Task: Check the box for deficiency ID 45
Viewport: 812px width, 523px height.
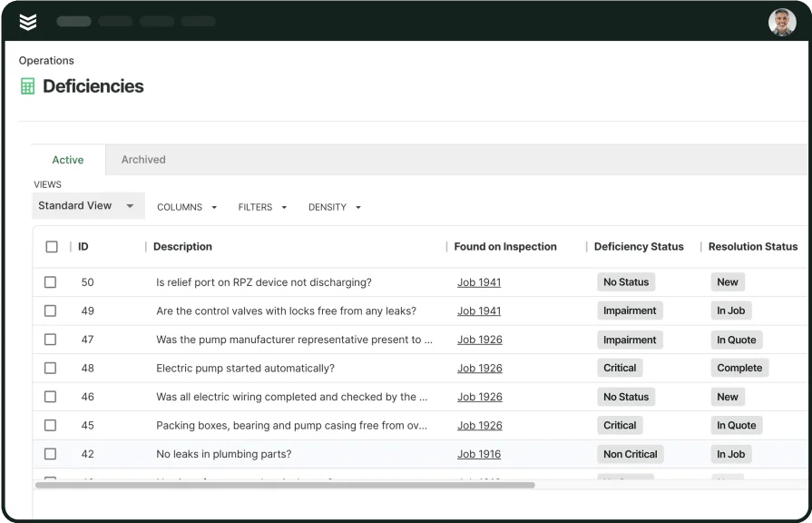Action: (50, 426)
